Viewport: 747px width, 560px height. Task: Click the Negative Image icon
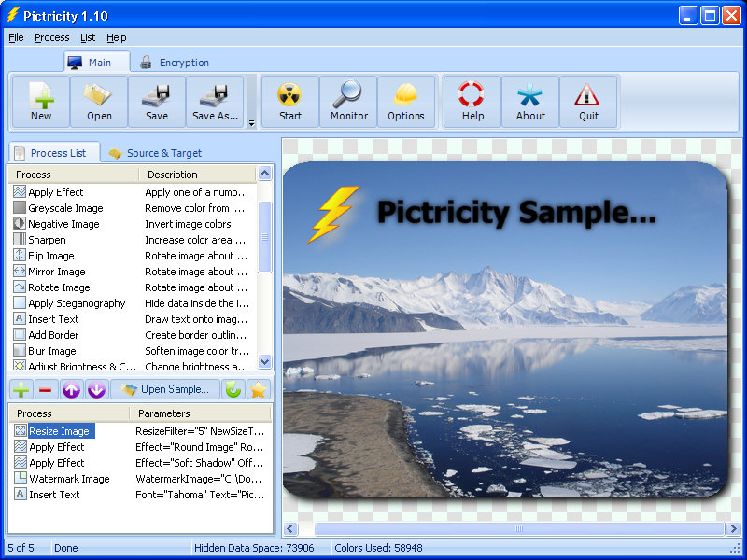20,223
